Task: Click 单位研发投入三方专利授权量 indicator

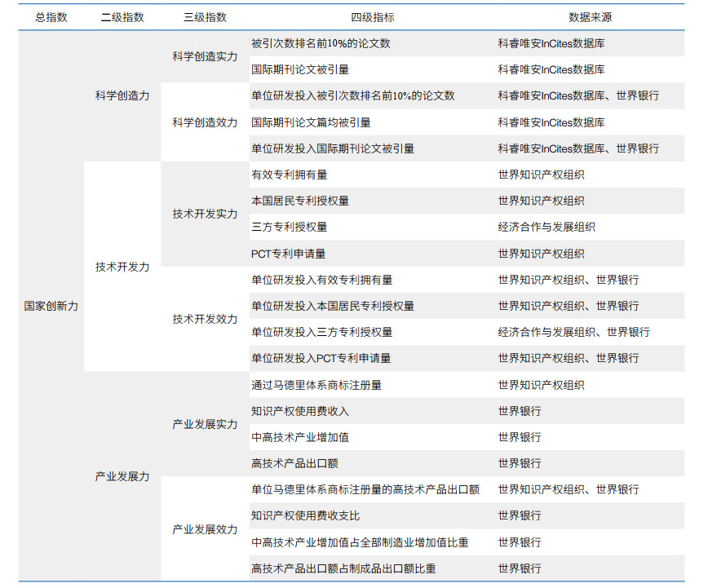Action: tap(322, 333)
